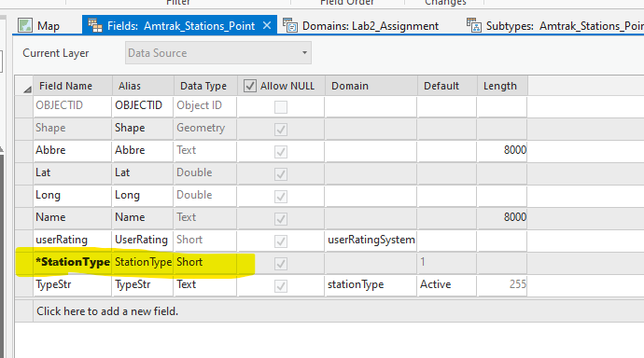Click the Subtypes tab icon
Image resolution: width=644 pixels, height=358 pixels.
tap(473, 26)
